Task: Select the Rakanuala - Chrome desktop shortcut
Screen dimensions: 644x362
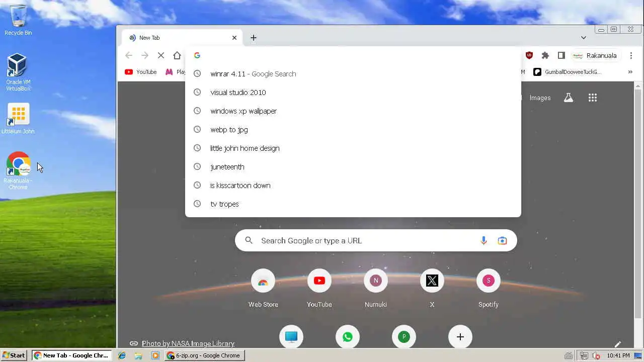Action: tap(18, 171)
